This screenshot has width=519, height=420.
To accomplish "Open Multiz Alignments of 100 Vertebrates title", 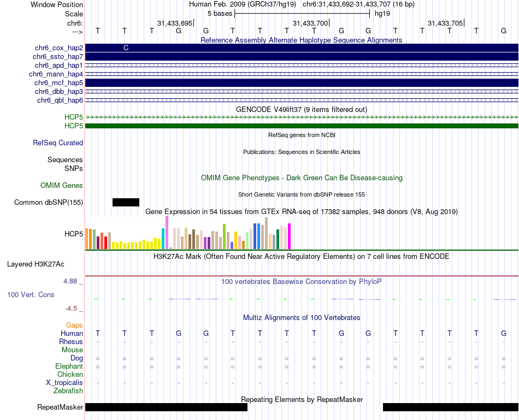I will pos(302,318).
